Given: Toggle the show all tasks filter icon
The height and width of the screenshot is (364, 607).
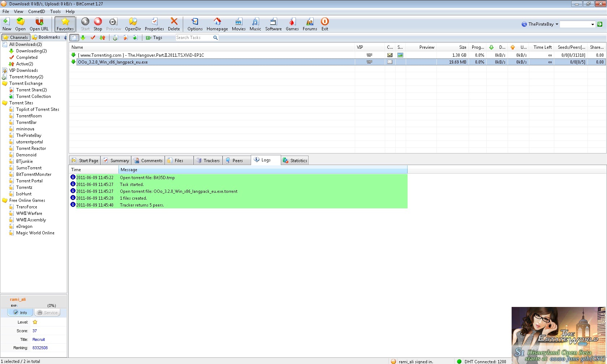Looking at the screenshot, I should pyautogui.click(x=74, y=38).
